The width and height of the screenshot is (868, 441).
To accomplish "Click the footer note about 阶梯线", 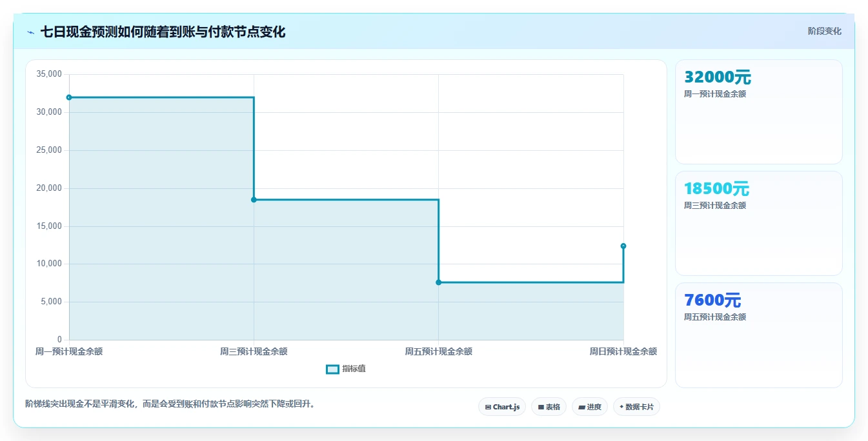I will click(170, 404).
